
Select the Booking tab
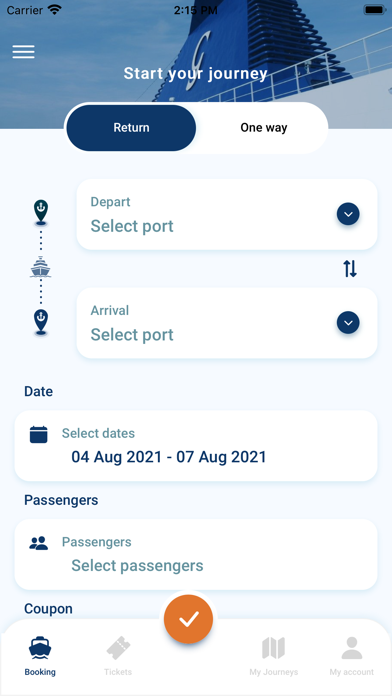pyautogui.click(x=40, y=656)
